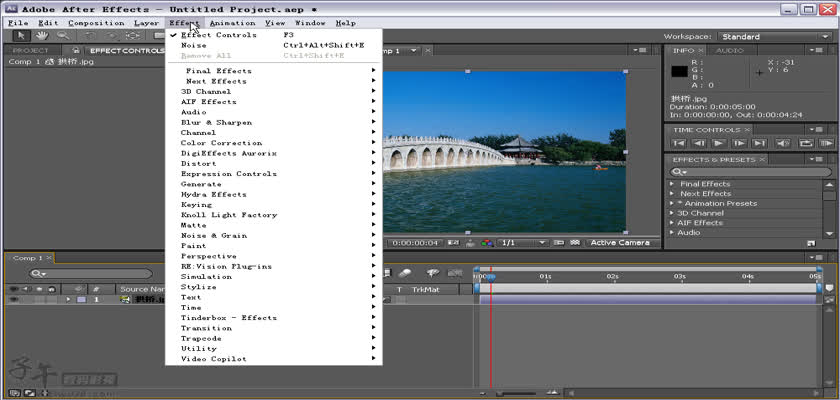The width and height of the screenshot is (840, 400).
Task: Expand layer 1 properties triangle
Action: (x=68, y=299)
